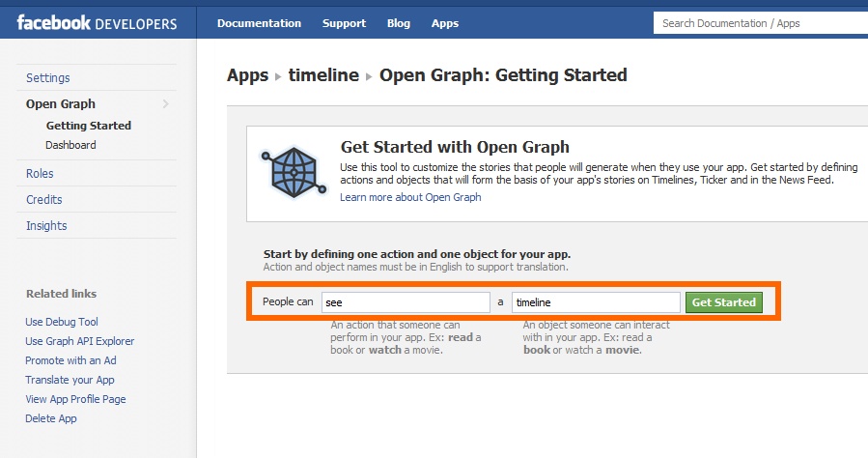Click the Delete App link
The image size is (868, 458).
pyautogui.click(x=51, y=418)
